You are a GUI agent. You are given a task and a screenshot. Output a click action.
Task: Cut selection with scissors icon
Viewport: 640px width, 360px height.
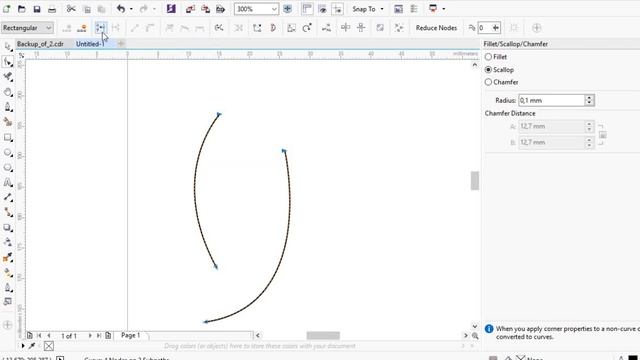pyautogui.click(x=71, y=9)
